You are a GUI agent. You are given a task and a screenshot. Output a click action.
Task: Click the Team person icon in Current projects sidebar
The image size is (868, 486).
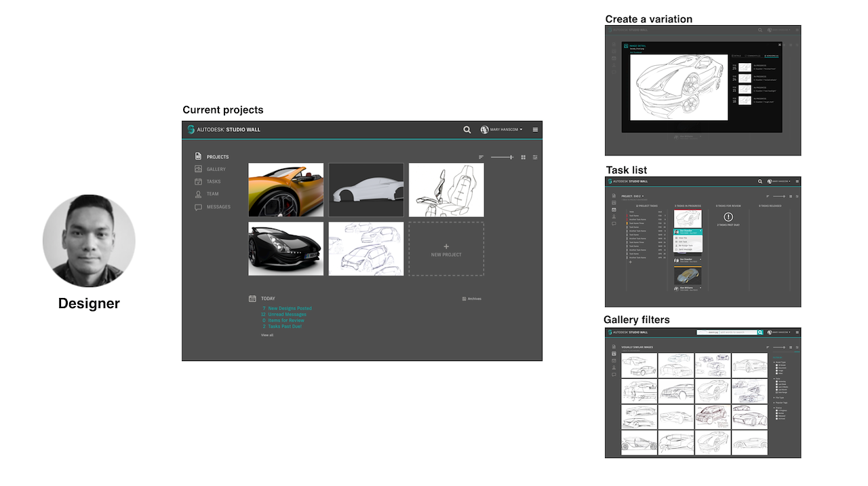(198, 194)
